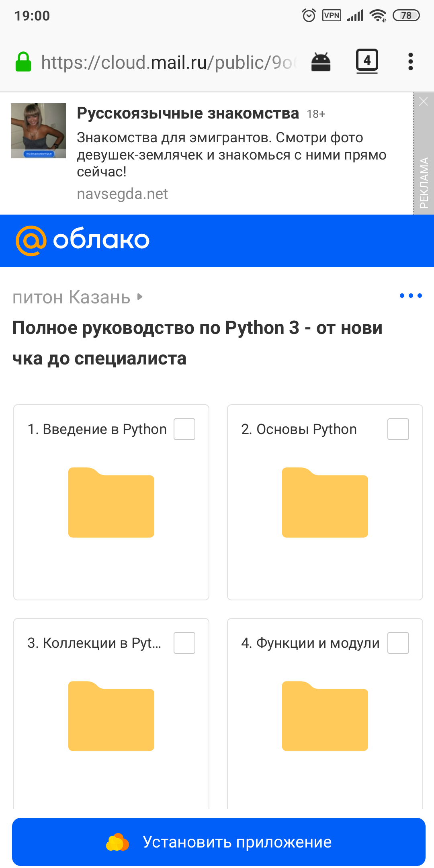This screenshot has width=434, height=868.
Task: Check the '2. Основы Python' folder checkbox
Action: 398,429
